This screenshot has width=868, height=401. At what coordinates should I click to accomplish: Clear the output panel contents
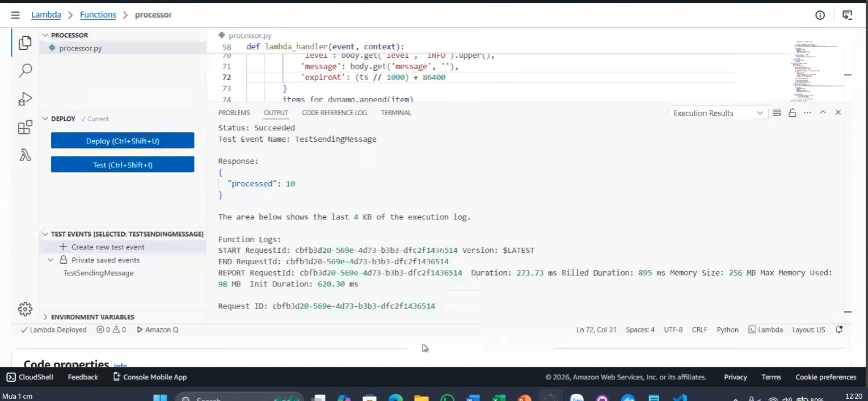point(777,113)
